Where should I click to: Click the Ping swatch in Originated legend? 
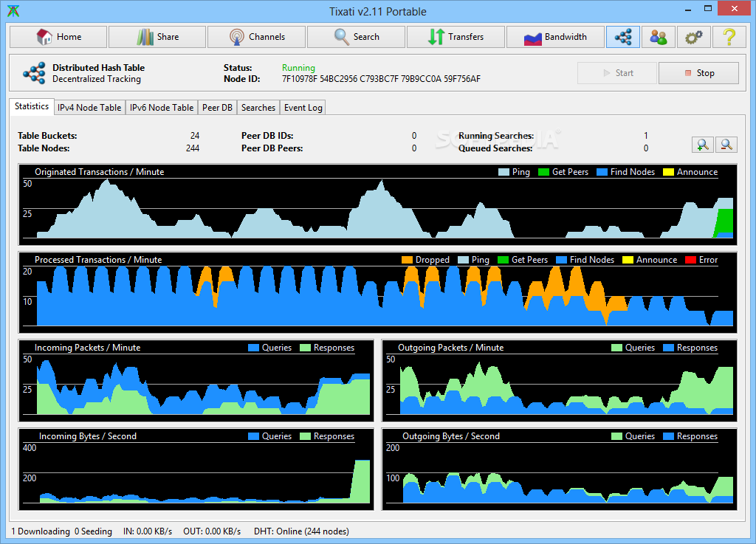click(x=504, y=172)
